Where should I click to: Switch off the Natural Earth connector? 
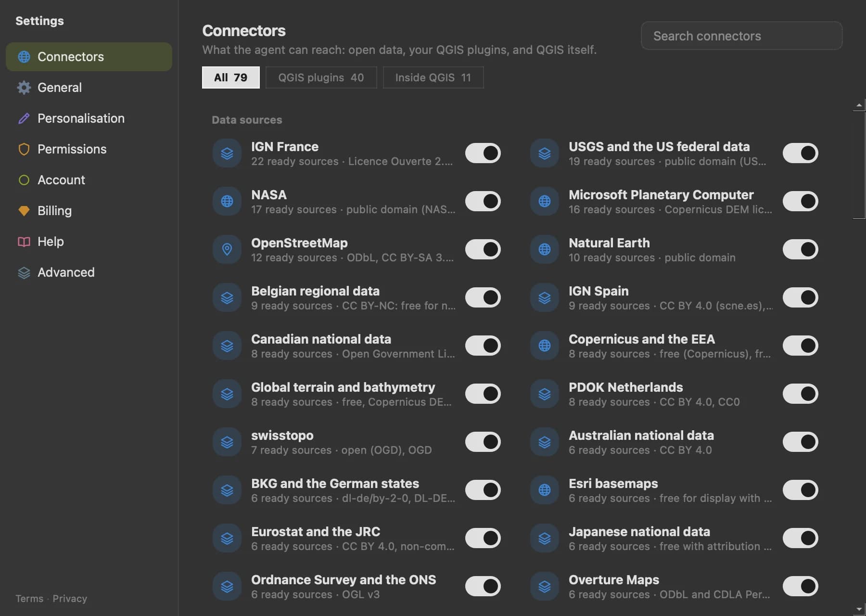tap(801, 249)
